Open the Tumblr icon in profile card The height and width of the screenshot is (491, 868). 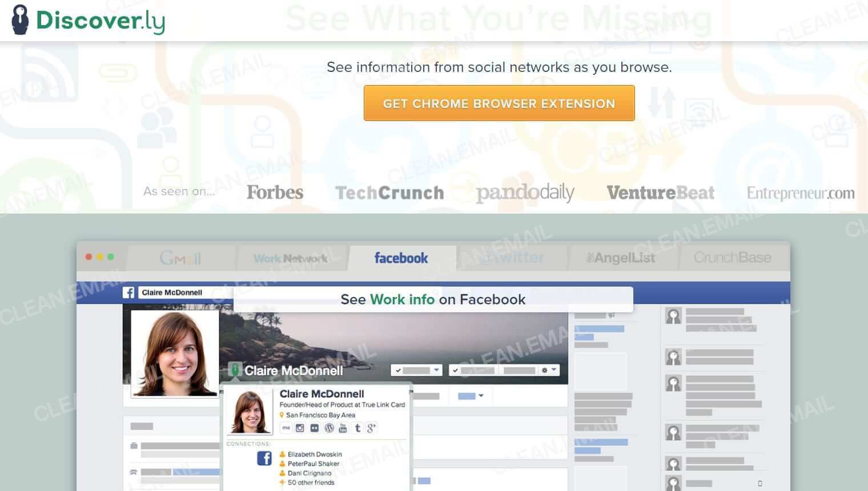(x=357, y=428)
